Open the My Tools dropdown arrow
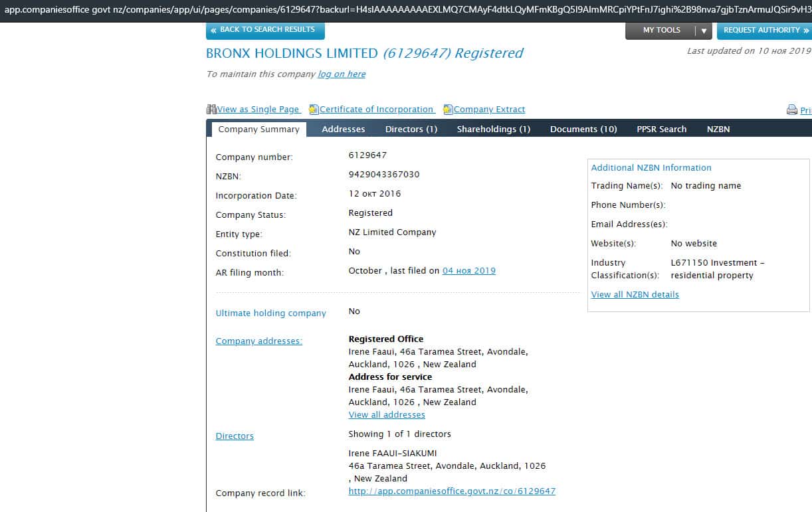812x512 pixels. click(x=704, y=31)
